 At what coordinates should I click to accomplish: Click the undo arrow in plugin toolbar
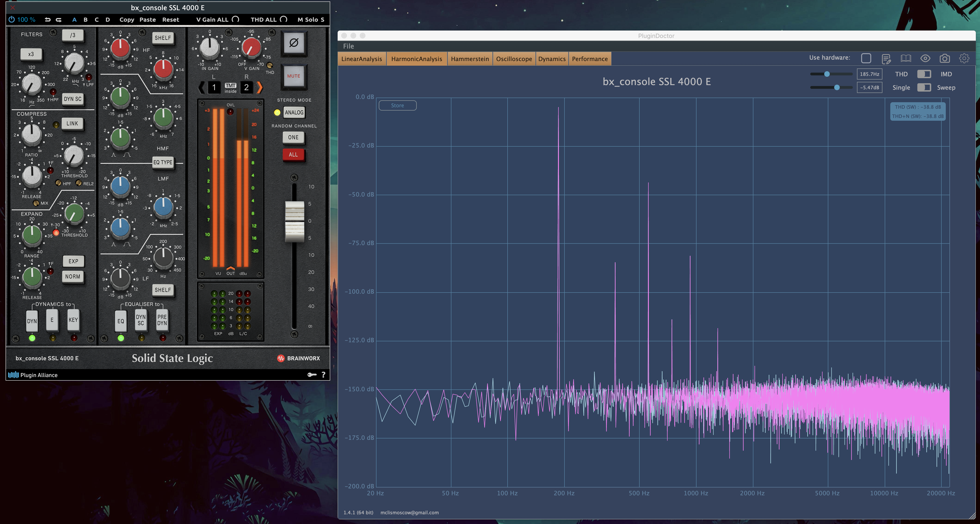pyautogui.click(x=48, y=19)
